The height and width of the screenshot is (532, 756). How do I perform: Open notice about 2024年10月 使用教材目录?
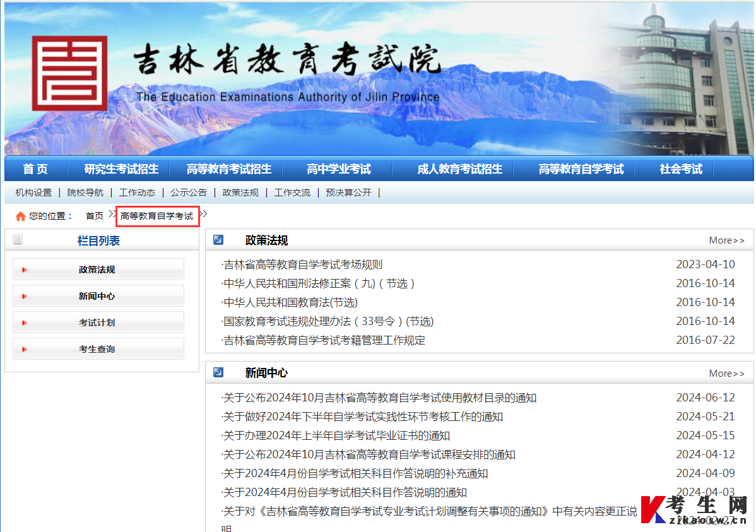click(x=379, y=398)
